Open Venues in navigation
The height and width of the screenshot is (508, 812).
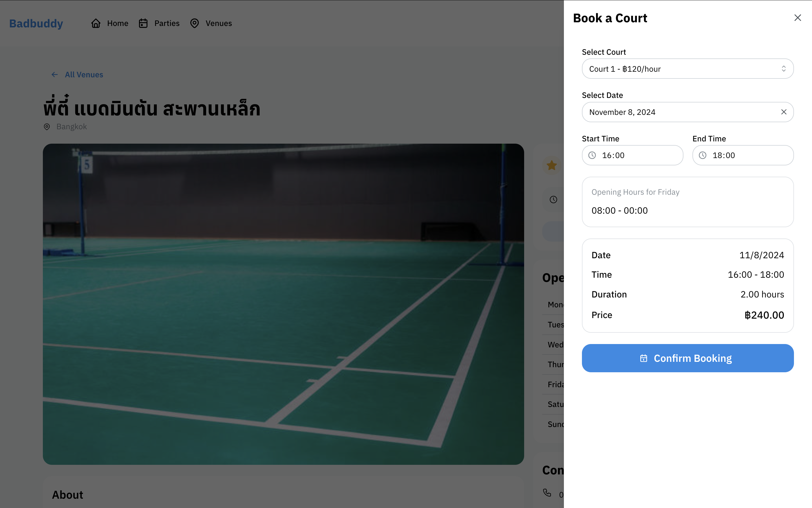pyautogui.click(x=211, y=23)
